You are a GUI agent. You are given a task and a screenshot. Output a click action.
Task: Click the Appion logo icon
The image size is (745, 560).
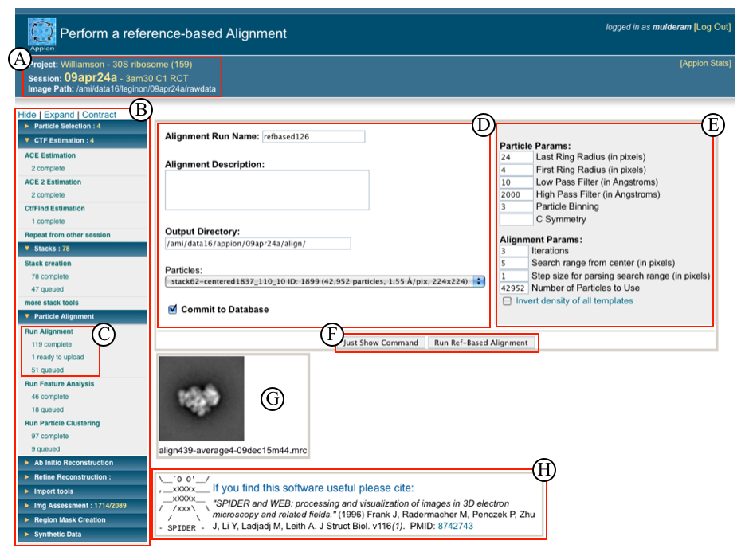(x=41, y=33)
